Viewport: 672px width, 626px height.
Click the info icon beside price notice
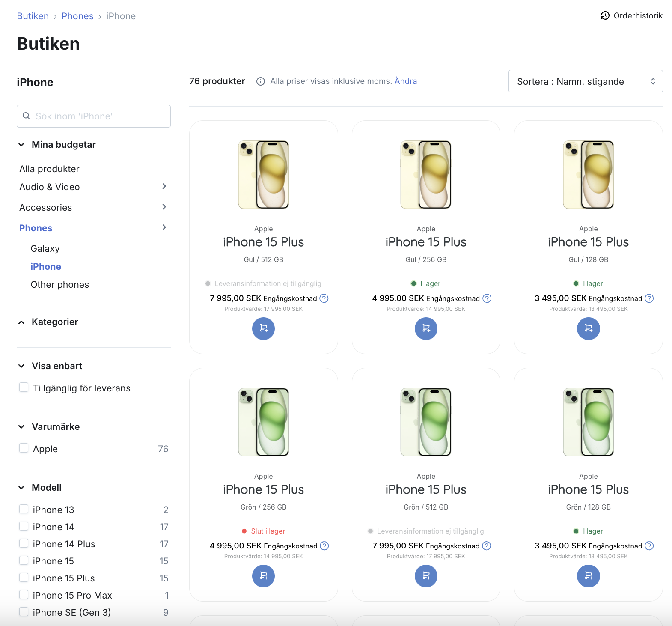pos(261,81)
